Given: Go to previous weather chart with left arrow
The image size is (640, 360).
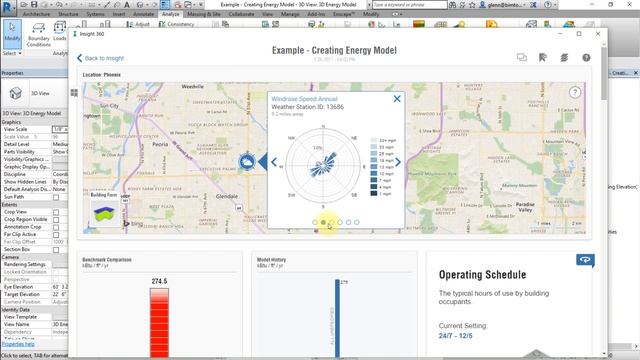Looking at the screenshot, I should click(x=274, y=162).
